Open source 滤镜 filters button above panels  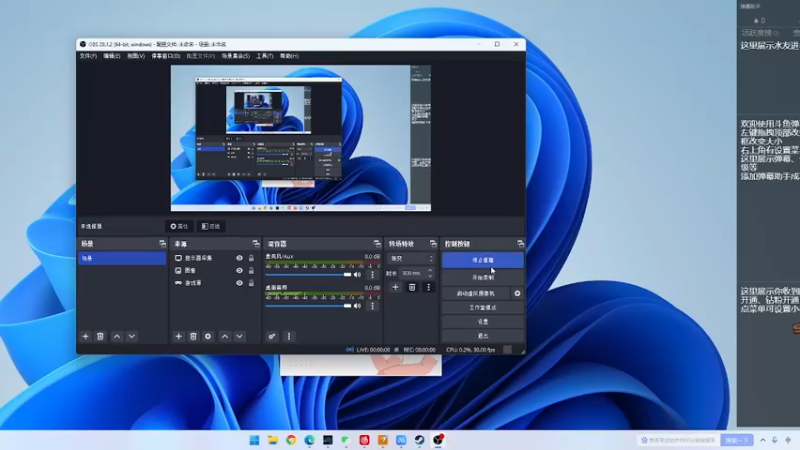pyautogui.click(x=211, y=226)
